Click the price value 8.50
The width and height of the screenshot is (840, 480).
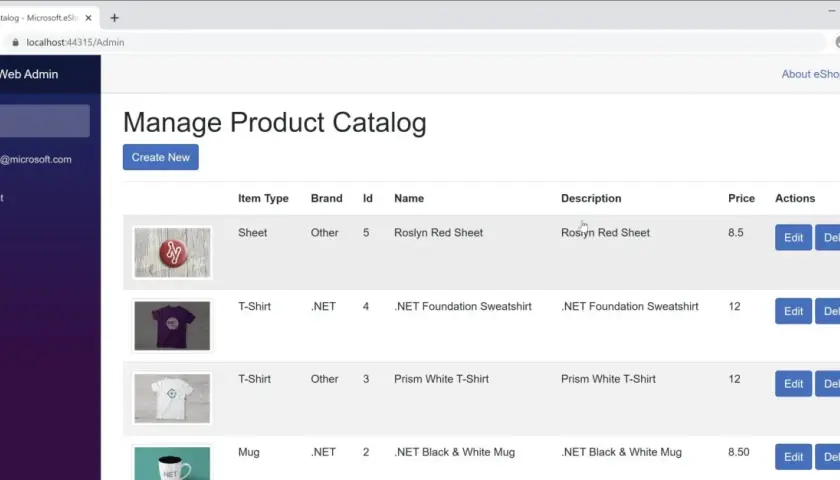tap(739, 452)
